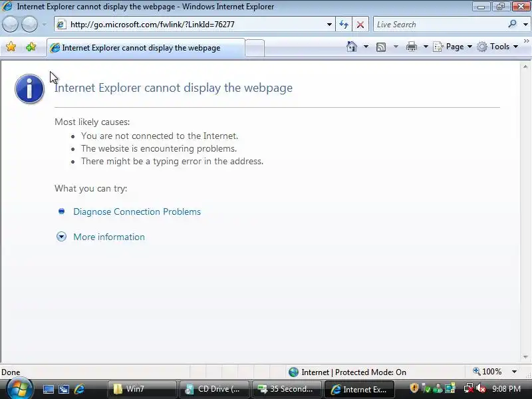Click the 9:08 PM clock
The width and height of the screenshot is (532, 399).
pyautogui.click(x=506, y=388)
